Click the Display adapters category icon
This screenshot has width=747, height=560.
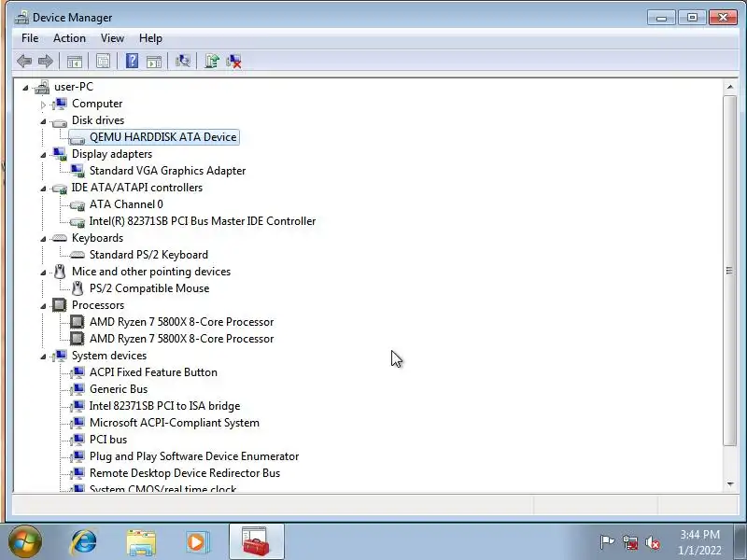60,154
